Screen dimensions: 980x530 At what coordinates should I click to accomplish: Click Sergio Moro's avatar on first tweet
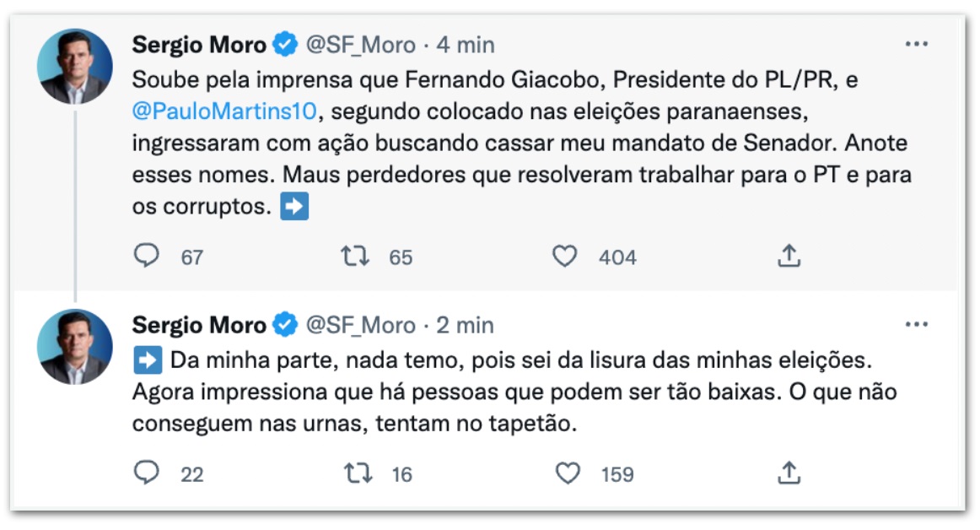[x=75, y=67]
